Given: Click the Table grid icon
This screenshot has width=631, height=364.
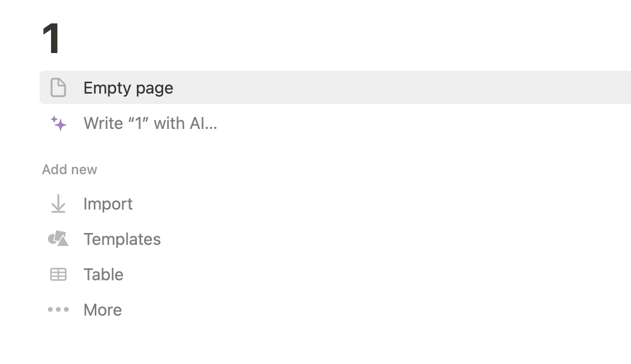Looking at the screenshot, I should 58,274.
